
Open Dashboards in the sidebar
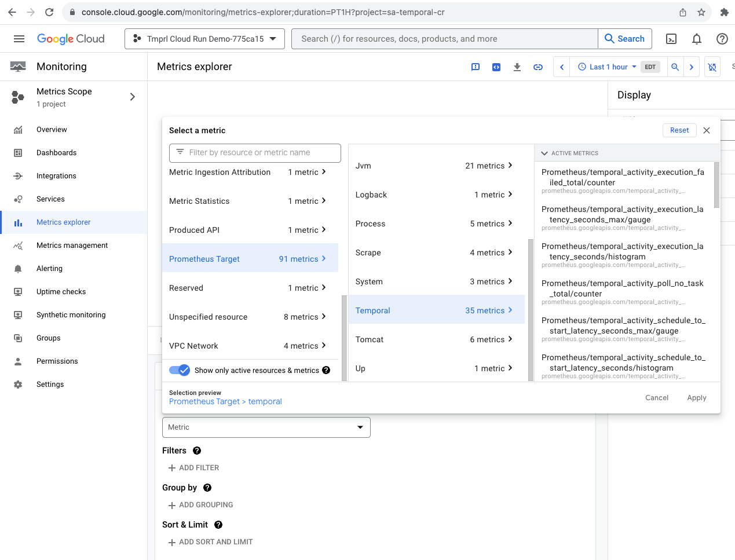pyautogui.click(x=74, y=153)
